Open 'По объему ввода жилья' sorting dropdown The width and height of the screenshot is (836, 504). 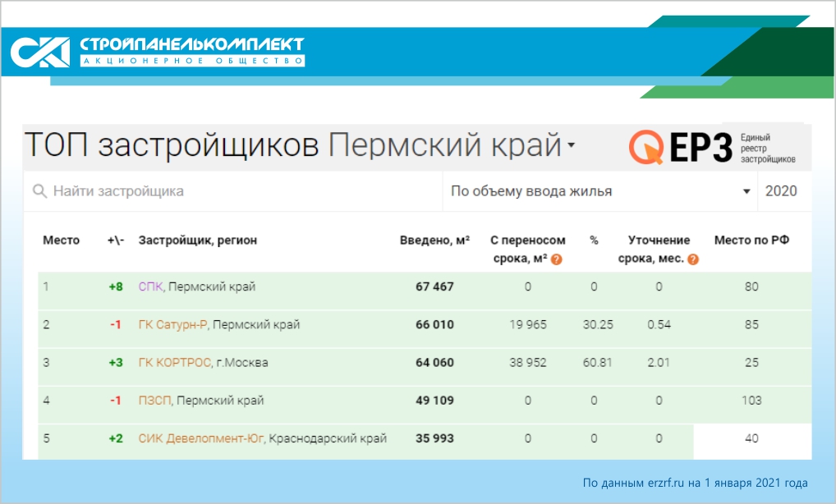[x=599, y=192]
